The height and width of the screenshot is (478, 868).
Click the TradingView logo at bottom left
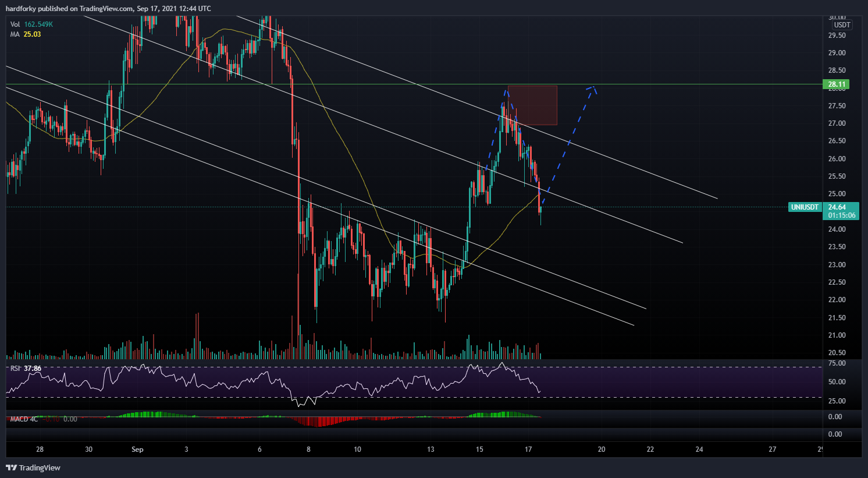click(33, 468)
